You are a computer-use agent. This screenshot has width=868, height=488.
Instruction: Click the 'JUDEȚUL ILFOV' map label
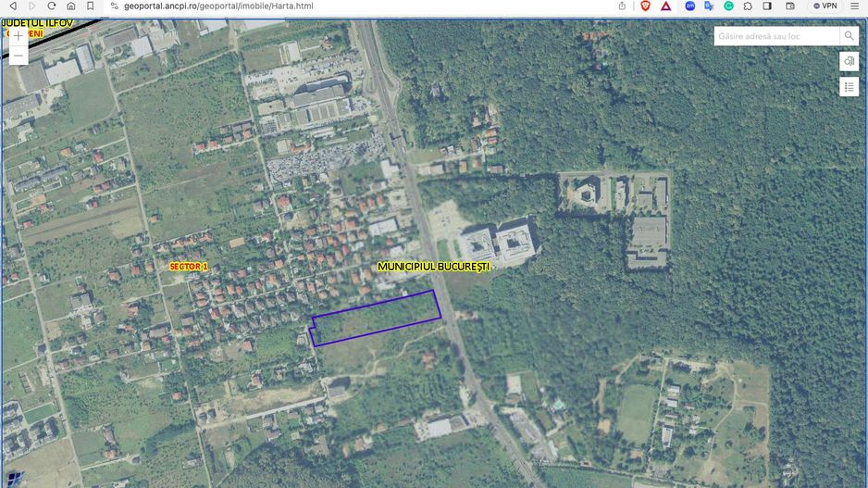(38, 24)
